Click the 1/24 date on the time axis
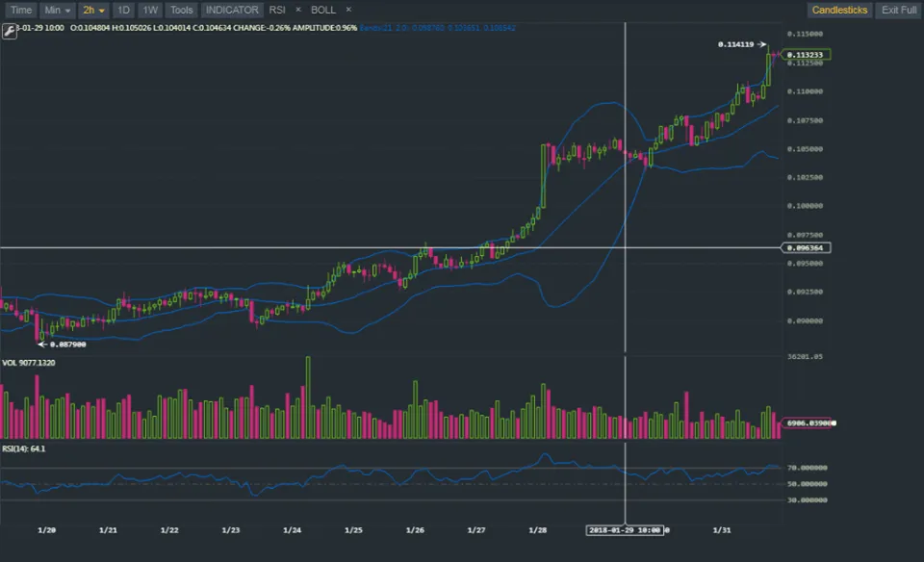The width and height of the screenshot is (924, 562). tap(293, 530)
